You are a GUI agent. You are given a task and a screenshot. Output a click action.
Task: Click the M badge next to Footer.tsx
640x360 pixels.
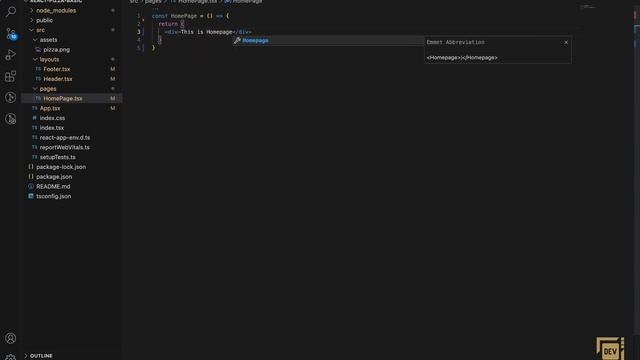pos(113,69)
